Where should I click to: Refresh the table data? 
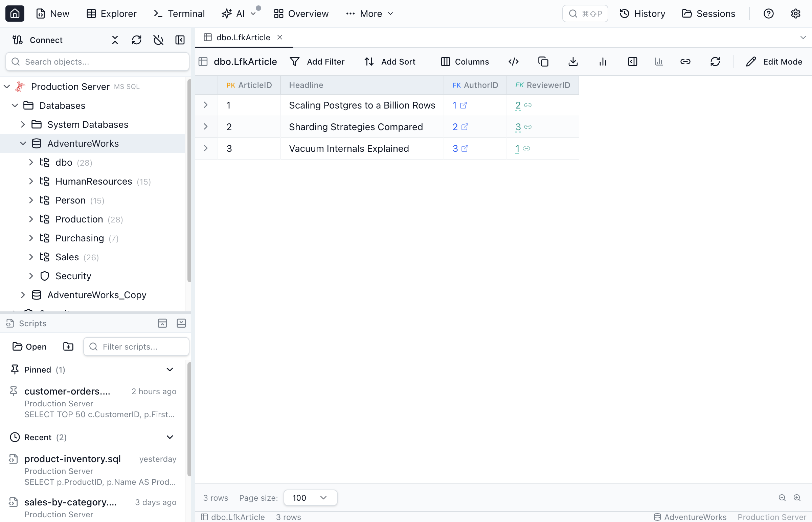tap(715, 62)
